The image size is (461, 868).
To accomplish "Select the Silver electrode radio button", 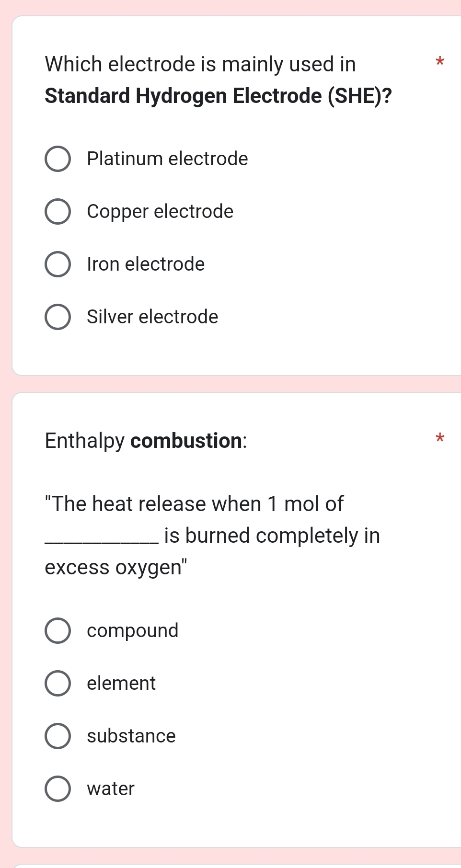I will tap(58, 317).
